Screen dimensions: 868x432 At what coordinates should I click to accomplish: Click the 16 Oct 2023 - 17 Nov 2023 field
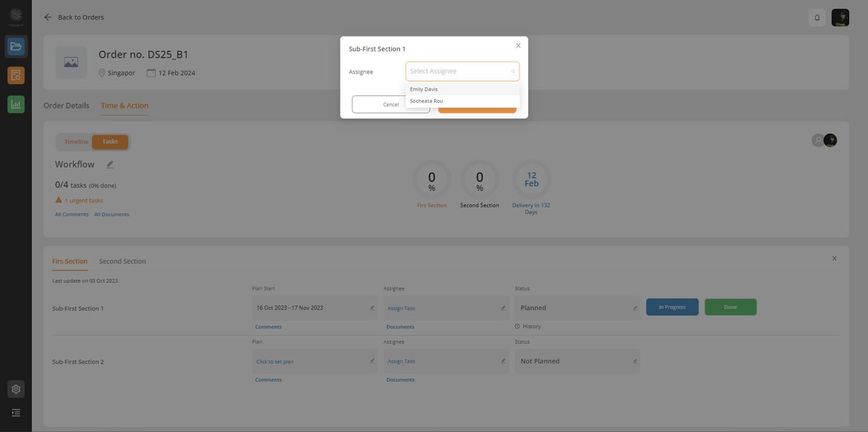315,308
